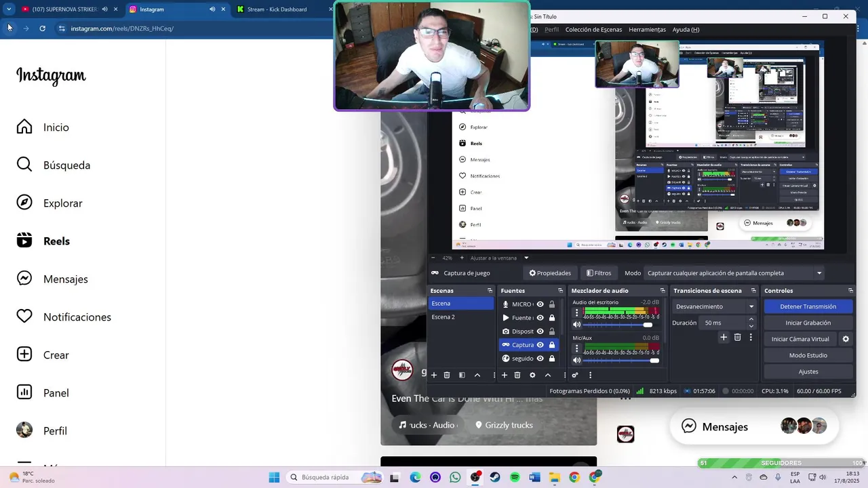Open Explorar compass icon
The width and height of the screenshot is (868, 488).
pyautogui.click(x=24, y=203)
